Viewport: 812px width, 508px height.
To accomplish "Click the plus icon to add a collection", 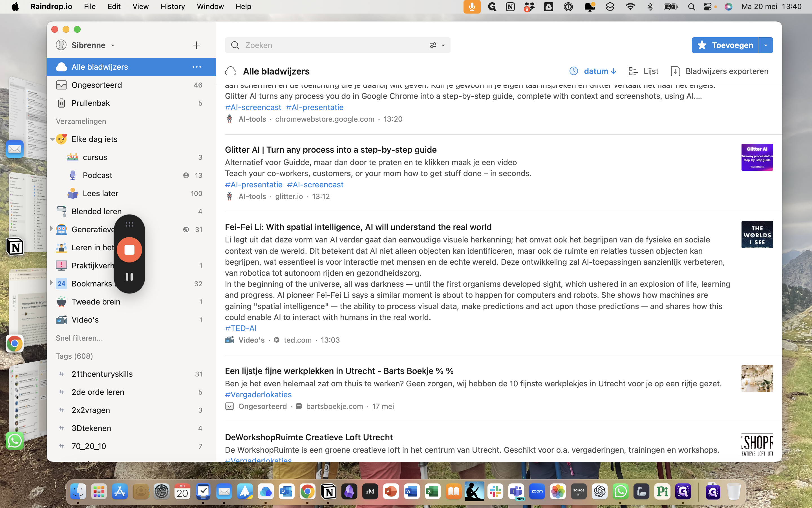I will [196, 45].
